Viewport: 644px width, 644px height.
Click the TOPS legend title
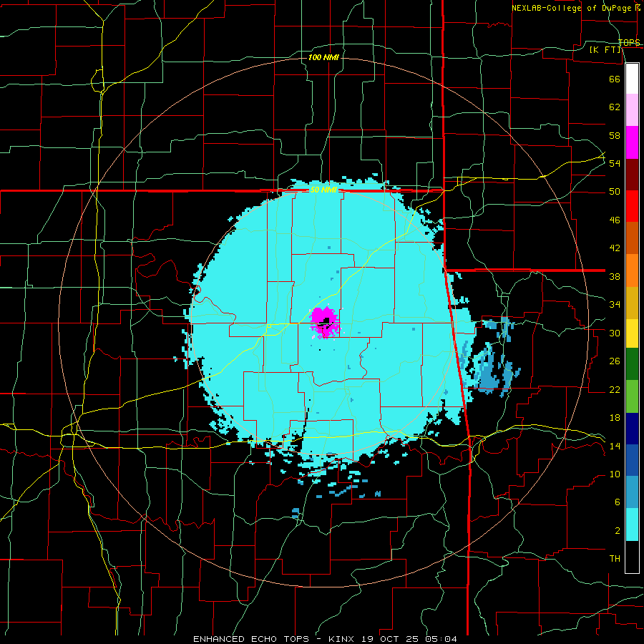629,42
